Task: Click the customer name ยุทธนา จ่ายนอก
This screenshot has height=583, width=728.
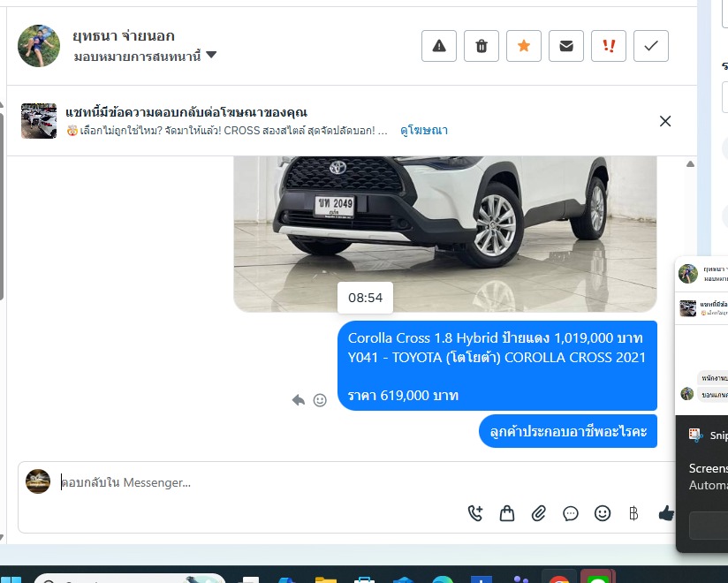Action: pyautogui.click(x=124, y=35)
